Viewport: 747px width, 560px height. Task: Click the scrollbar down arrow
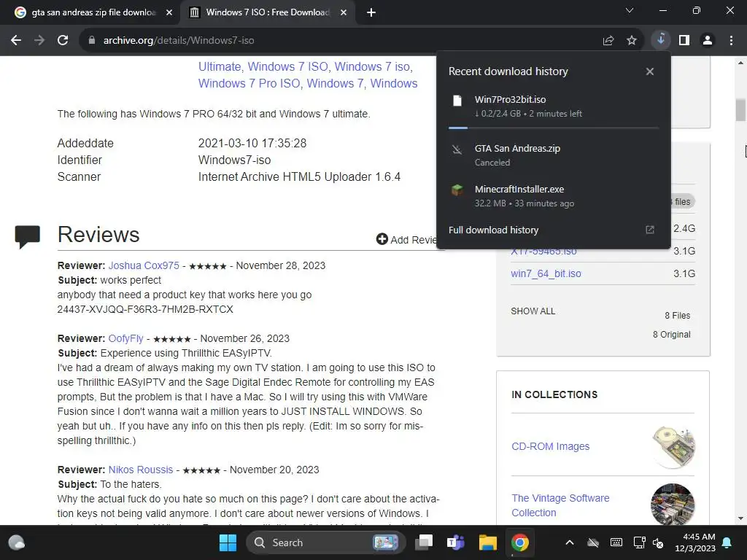[740, 518]
